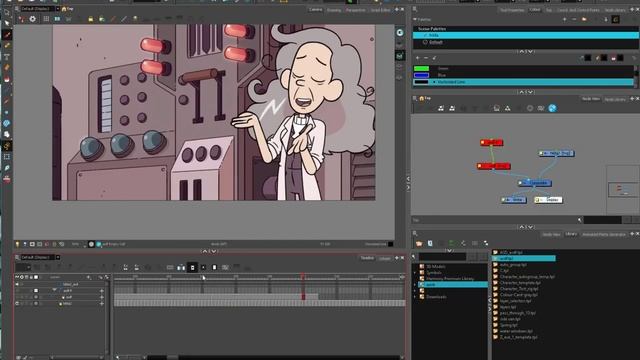Click Library search input field
The height and width of the screenshot is (360, 640).
[442, 257]
